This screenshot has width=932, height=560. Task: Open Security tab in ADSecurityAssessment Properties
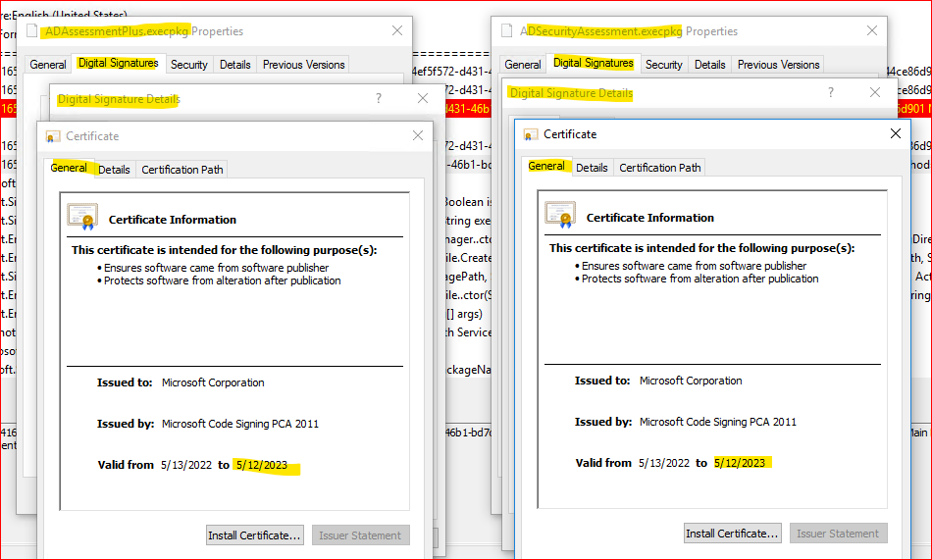click(664, 64)
